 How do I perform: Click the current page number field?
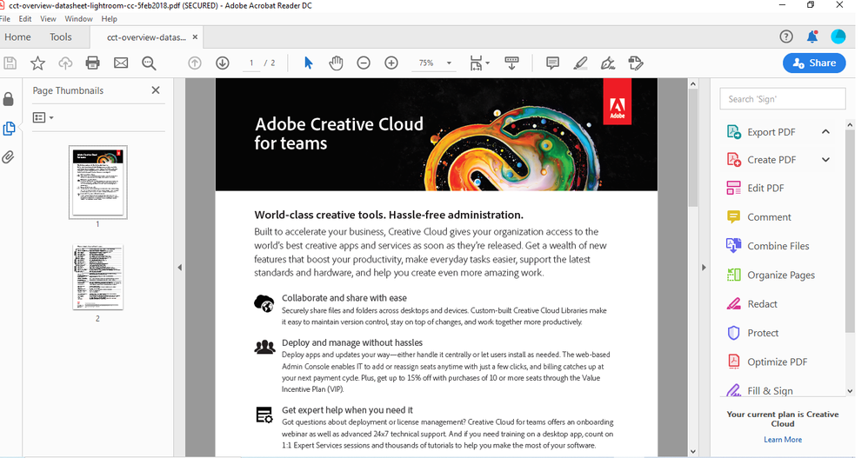251,63
